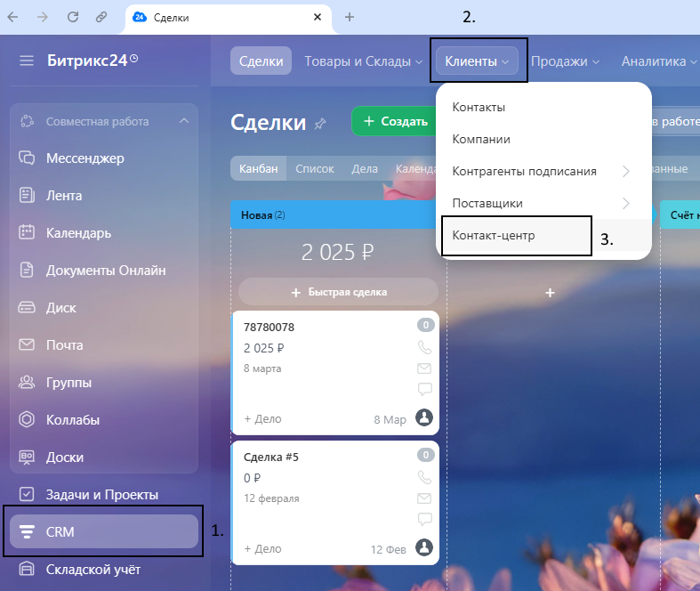
Task: Close the Сделки browser tab
Action: click(318, 17)
